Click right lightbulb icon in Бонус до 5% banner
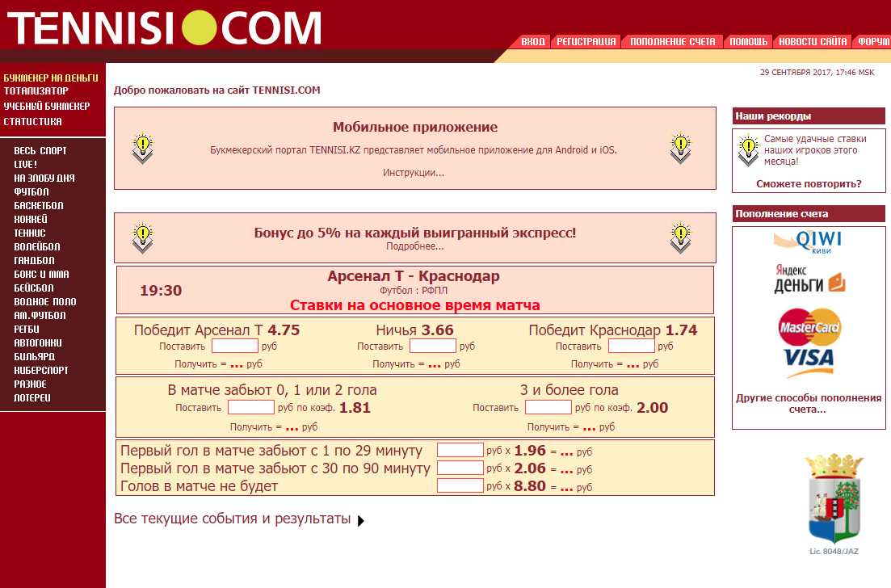 [680, 237]
